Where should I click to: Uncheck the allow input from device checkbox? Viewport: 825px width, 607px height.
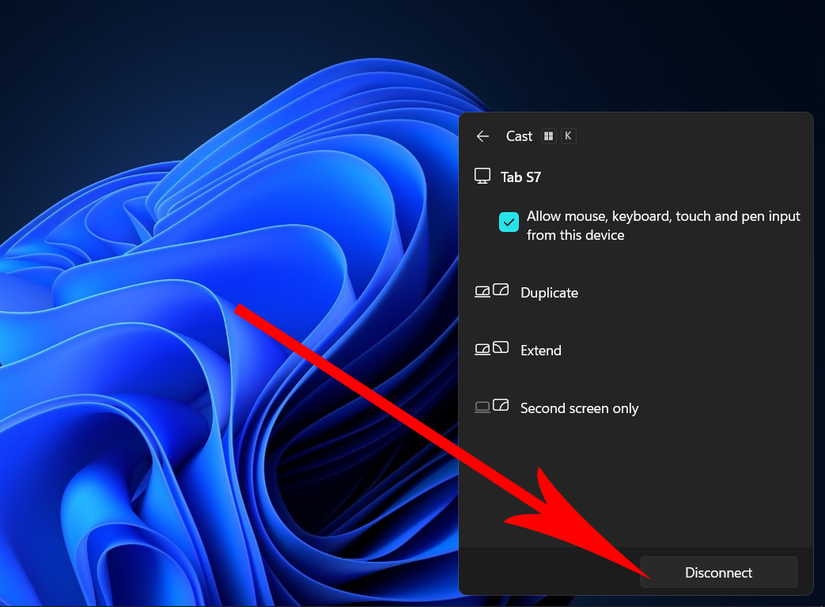click(x=509, y=222)
